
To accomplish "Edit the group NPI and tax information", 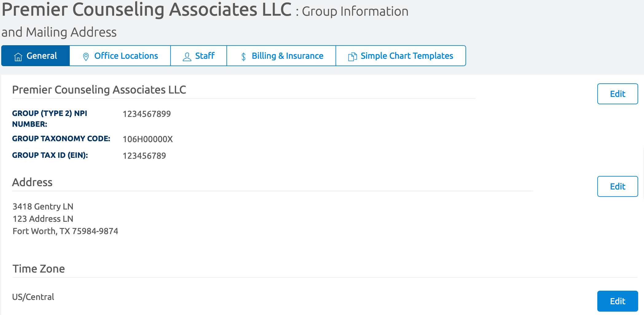I will (x=618, y=94).
